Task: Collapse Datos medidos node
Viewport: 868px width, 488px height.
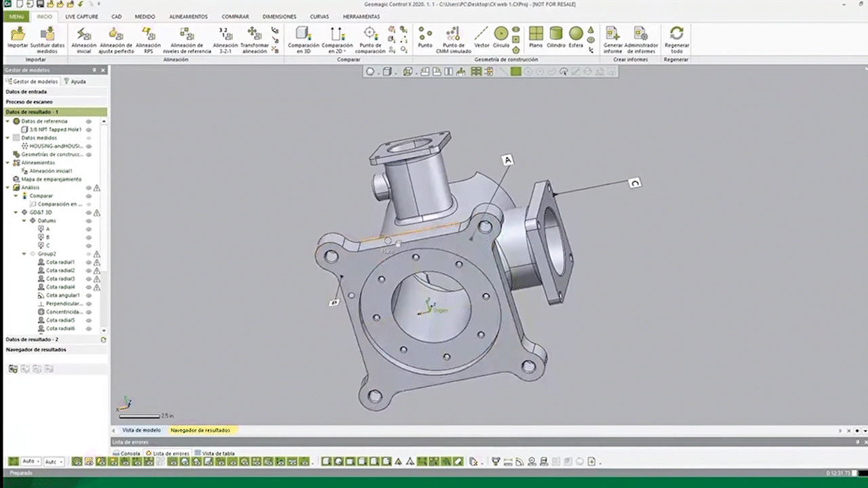Action: pos(8,138)
